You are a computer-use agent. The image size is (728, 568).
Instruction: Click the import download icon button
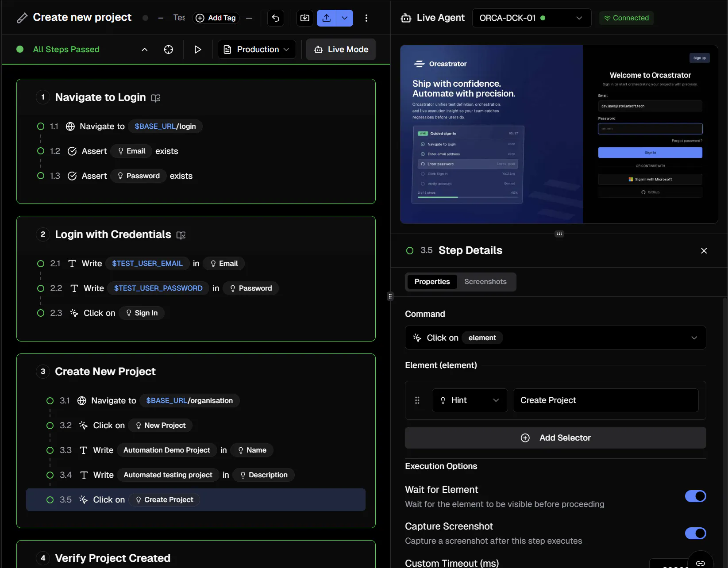(x=305, y=18)
